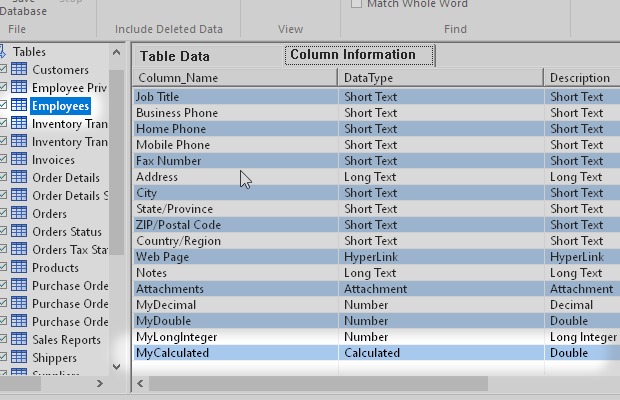Click the Customers table icon

pyautogui.click(x=19, y=70)
